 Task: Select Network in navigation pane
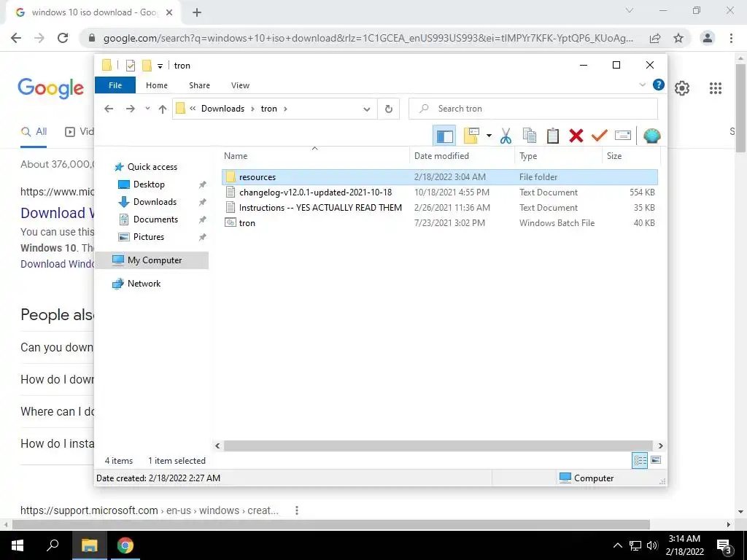144,284
